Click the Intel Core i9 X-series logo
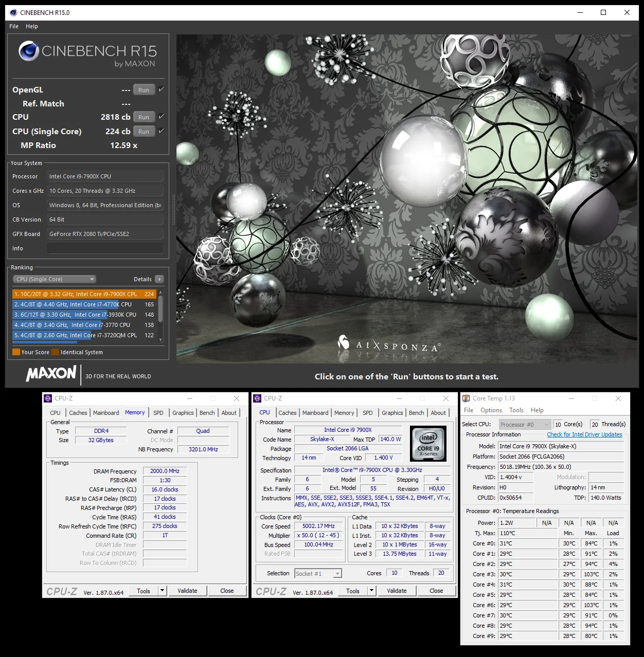644x657 pixels. [x=428, y=444]
